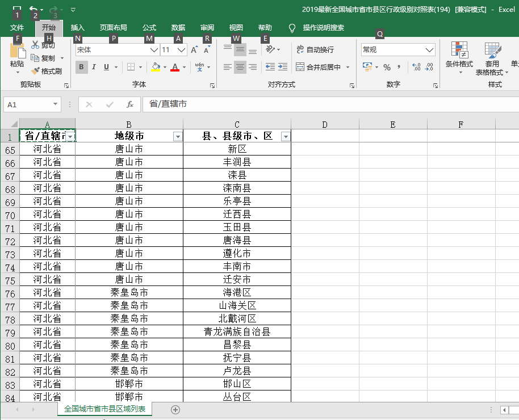Switch to the Data (数据) tab
Image resolution: width=519 pixels, height=420 pixels.
point(178,27)
